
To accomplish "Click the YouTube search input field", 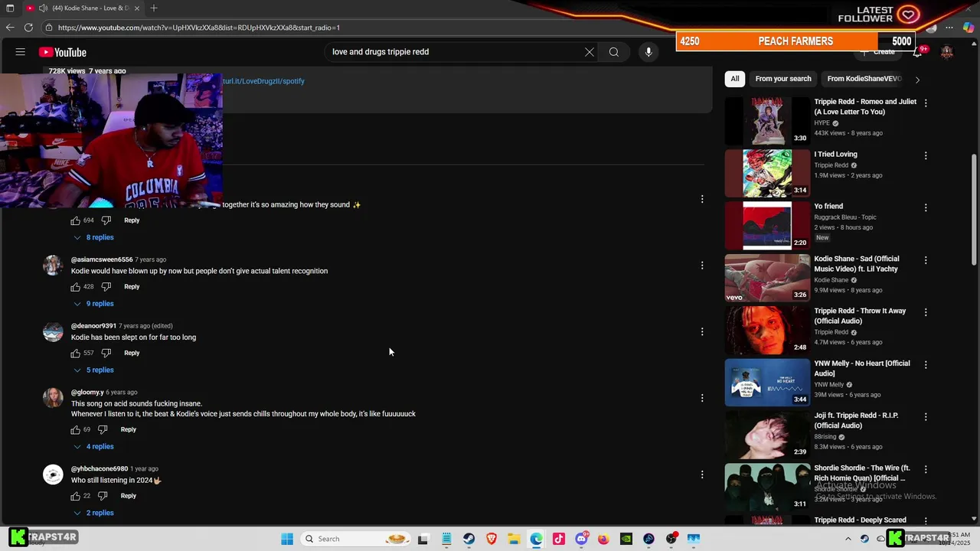I will tap(452, 52).
